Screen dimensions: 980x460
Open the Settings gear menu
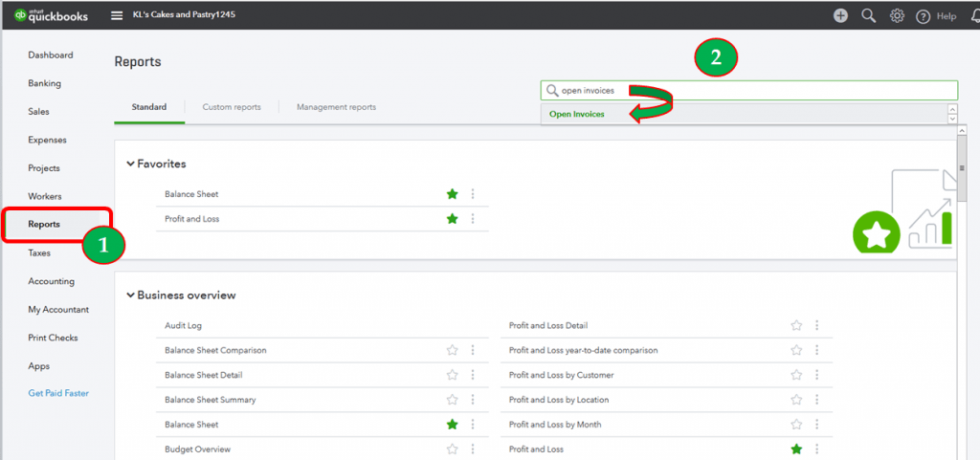[x=897, y=15]
